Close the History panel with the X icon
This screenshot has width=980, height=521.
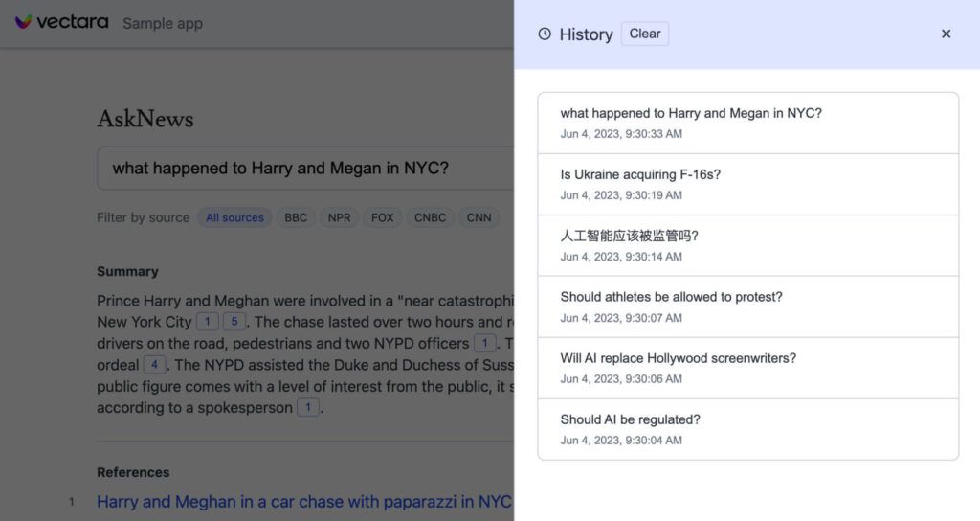946,34
